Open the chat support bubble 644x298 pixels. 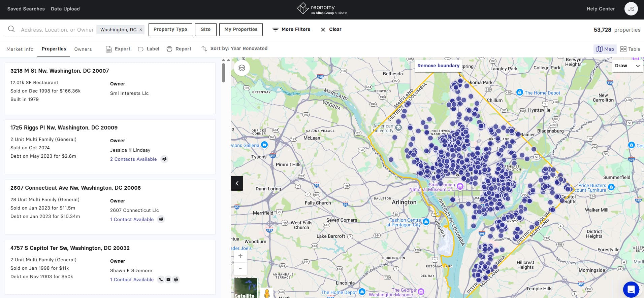pyautogui.click(x=631, y=289)
